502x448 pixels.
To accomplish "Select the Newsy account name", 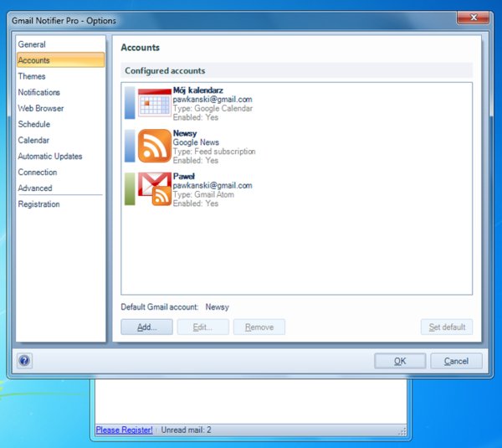I will click(185, 133).
